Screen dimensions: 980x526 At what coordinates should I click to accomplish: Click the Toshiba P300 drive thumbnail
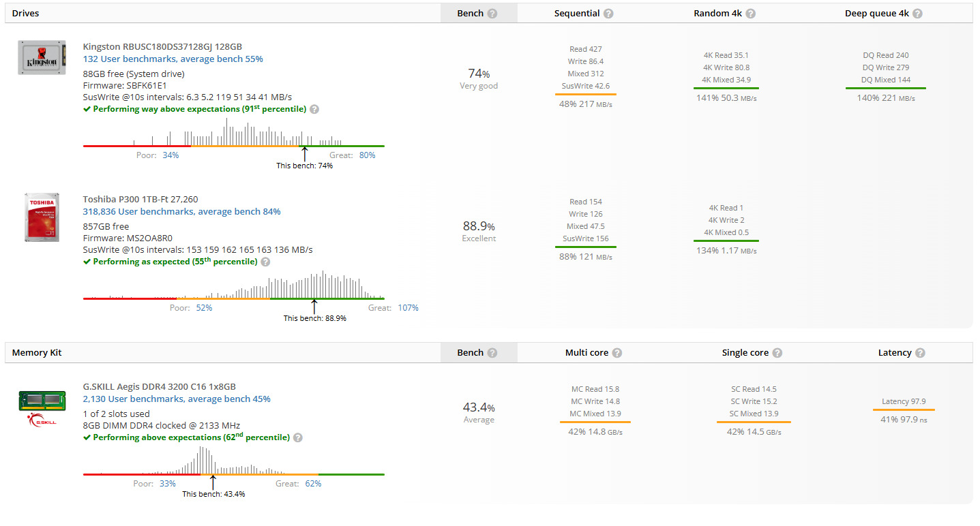click(42, 217)
